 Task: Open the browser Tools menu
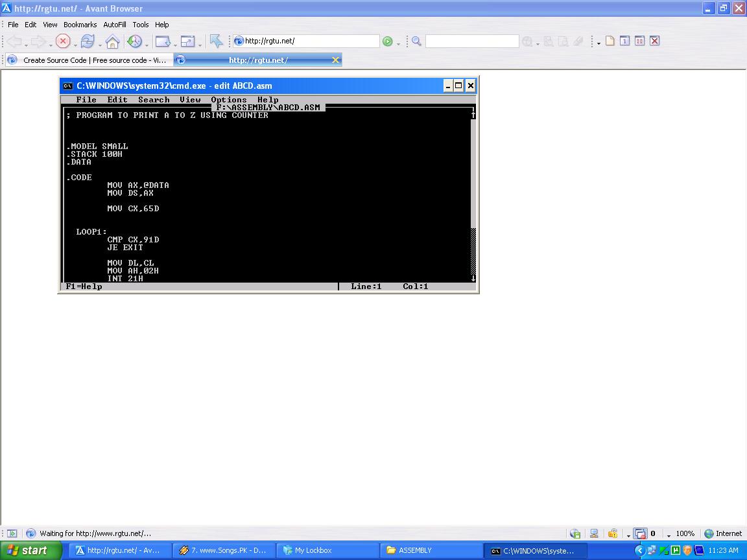(x=141, y=25)
